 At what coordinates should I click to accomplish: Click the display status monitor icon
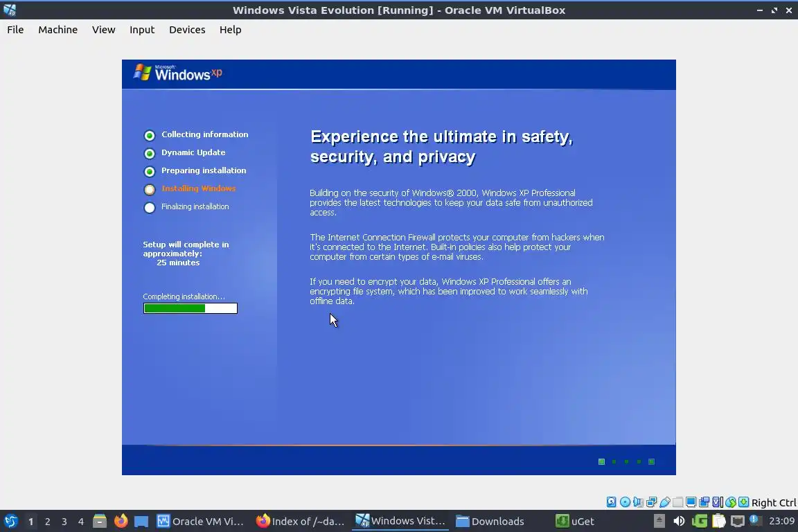[x=691, y=502]
